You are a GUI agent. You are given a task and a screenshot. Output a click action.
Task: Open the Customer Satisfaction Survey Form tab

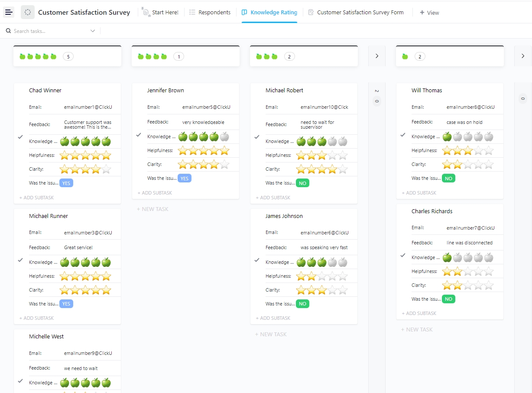361,12
